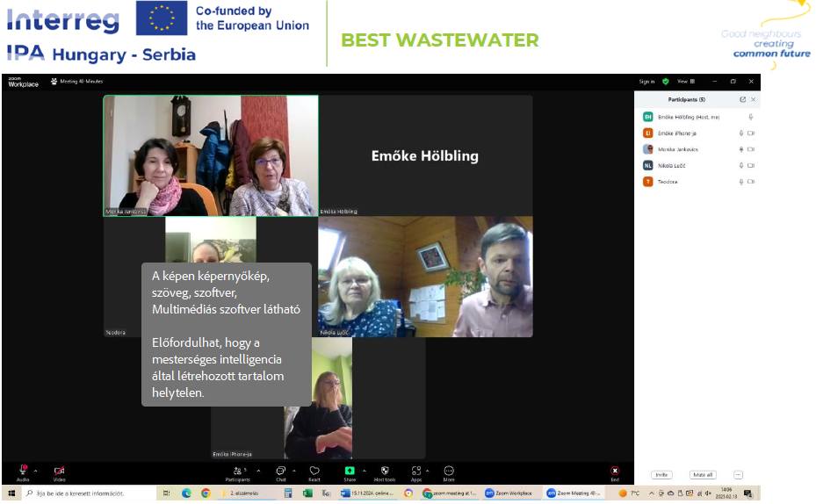Start camera with the Video button

tap(60, 472)
